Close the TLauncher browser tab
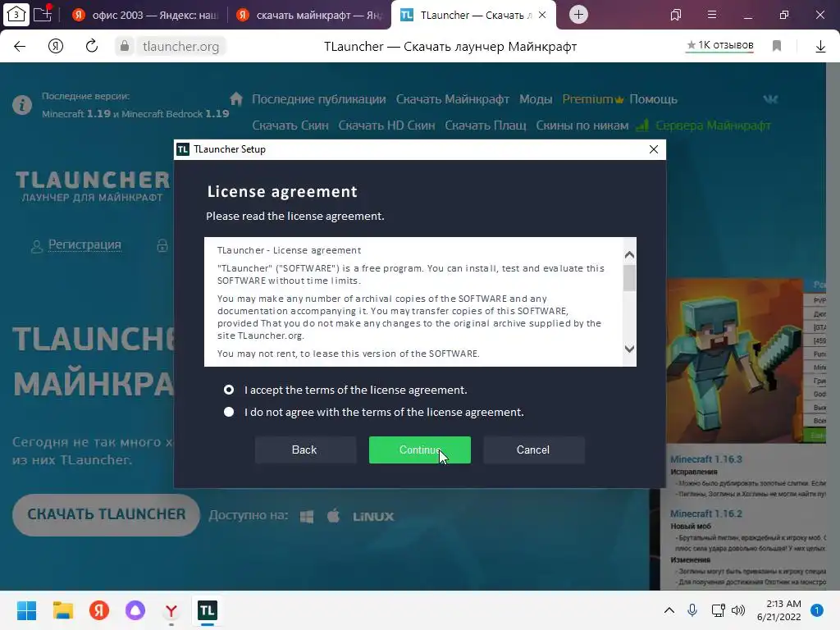This screenshot has height=630, width=840. point(542,15)
